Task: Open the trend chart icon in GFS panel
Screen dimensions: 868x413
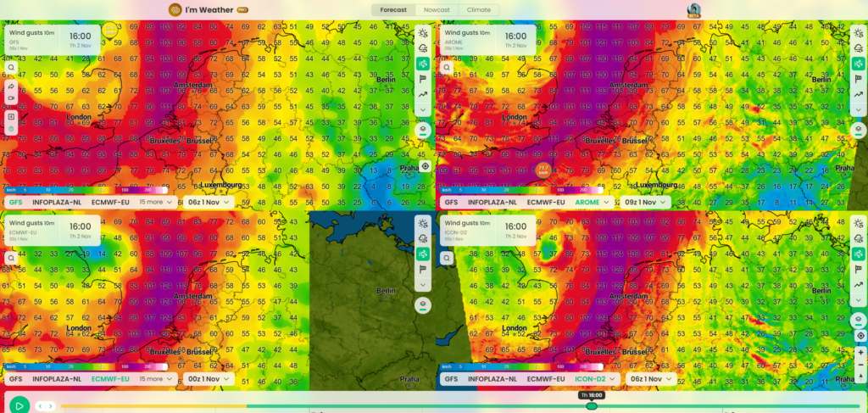Action: [x=423, y=94]
